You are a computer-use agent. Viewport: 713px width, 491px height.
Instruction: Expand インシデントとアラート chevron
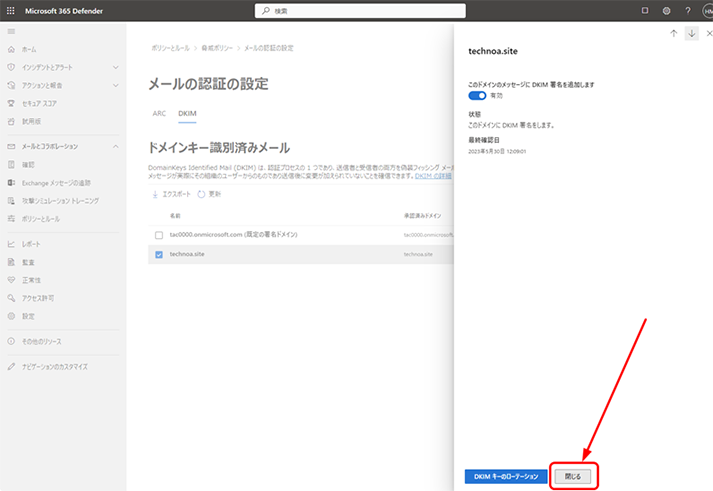(115, 67)
